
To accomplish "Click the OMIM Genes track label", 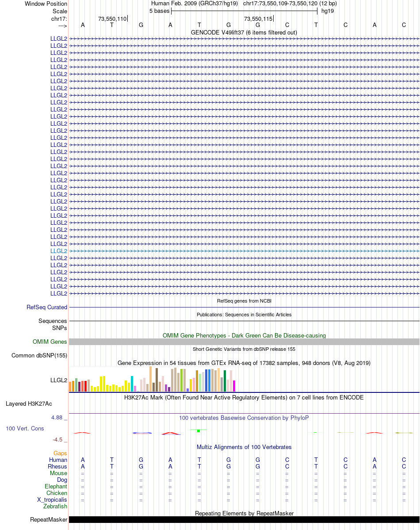I will pos(50,342).
